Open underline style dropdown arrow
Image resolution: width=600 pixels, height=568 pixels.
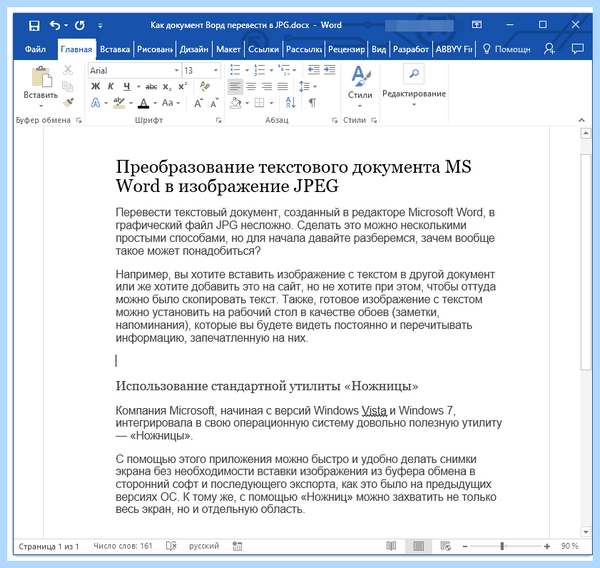139,87
